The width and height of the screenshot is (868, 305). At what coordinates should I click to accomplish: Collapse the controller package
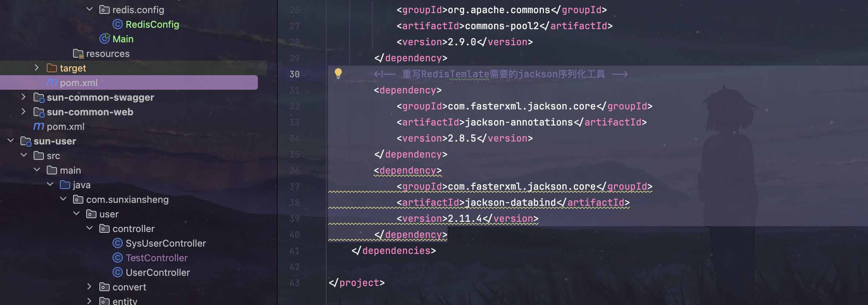click(x=90, y=228)
